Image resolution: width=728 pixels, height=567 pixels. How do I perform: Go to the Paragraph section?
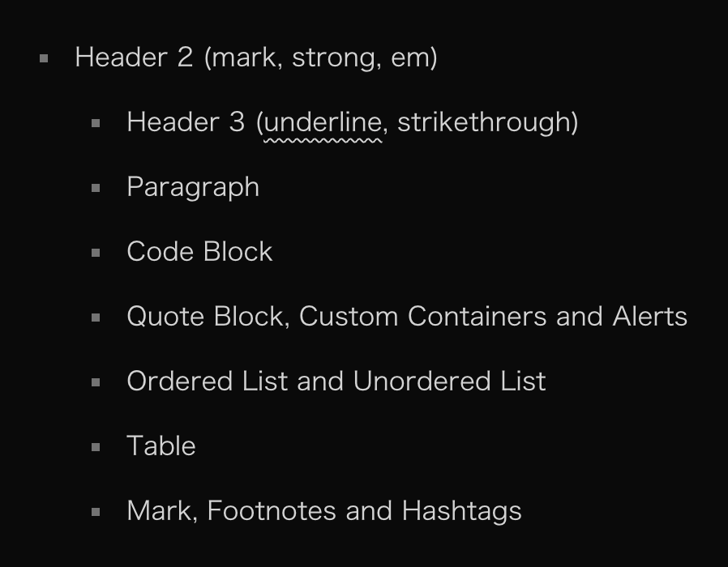(193, 187)
